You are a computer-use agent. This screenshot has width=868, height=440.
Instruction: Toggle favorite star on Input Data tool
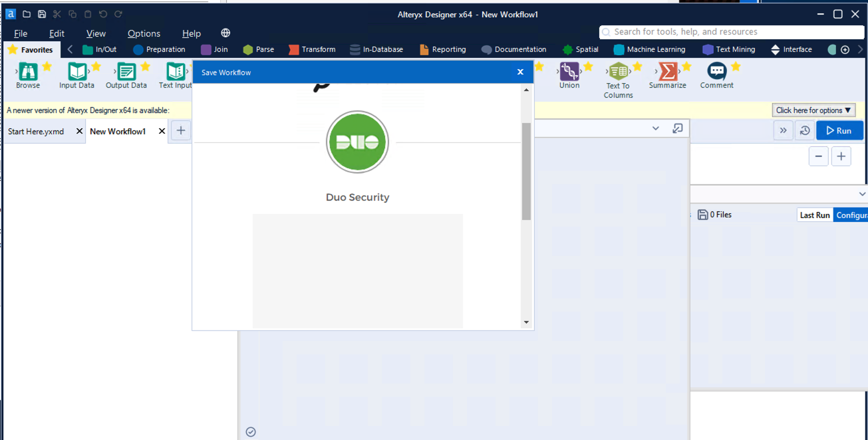(x=96, y=66)
